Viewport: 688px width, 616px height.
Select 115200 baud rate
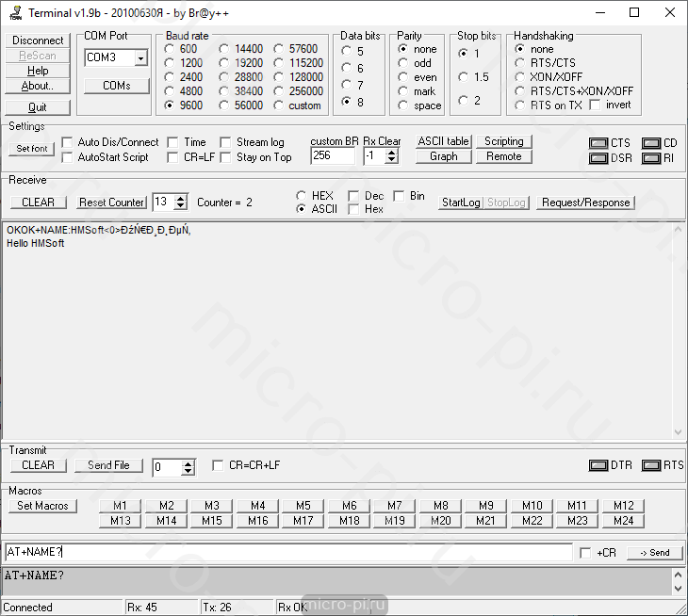tap(281, 63)
